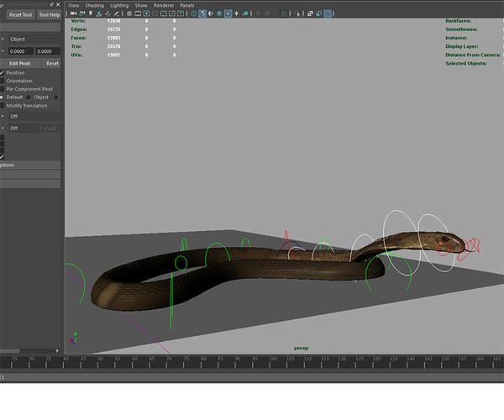Screen dimensions: 504x420
Task: Toggle the viewport Grid icon
Action: (129, 13)
